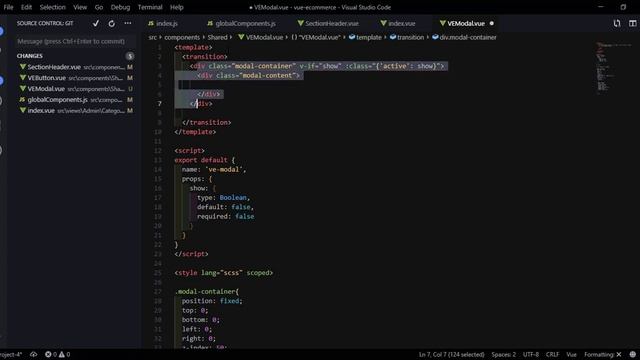640x360 pixels.
Task: Change file encoding UTF-8
Action: 531,354
